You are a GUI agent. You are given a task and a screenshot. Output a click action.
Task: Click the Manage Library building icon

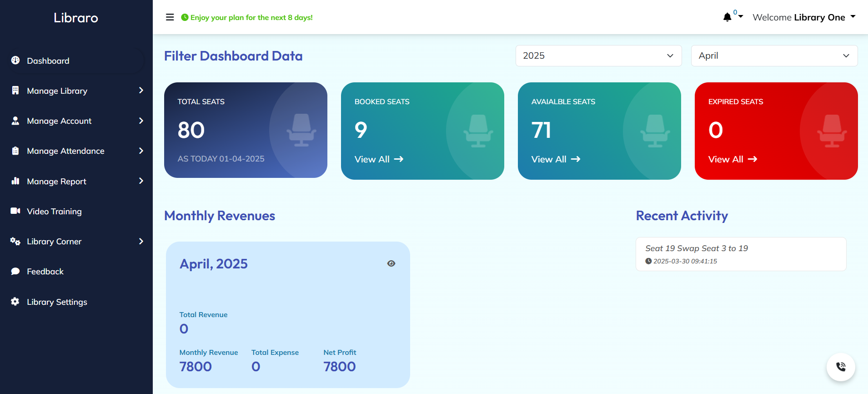click(x=15, y=91)
